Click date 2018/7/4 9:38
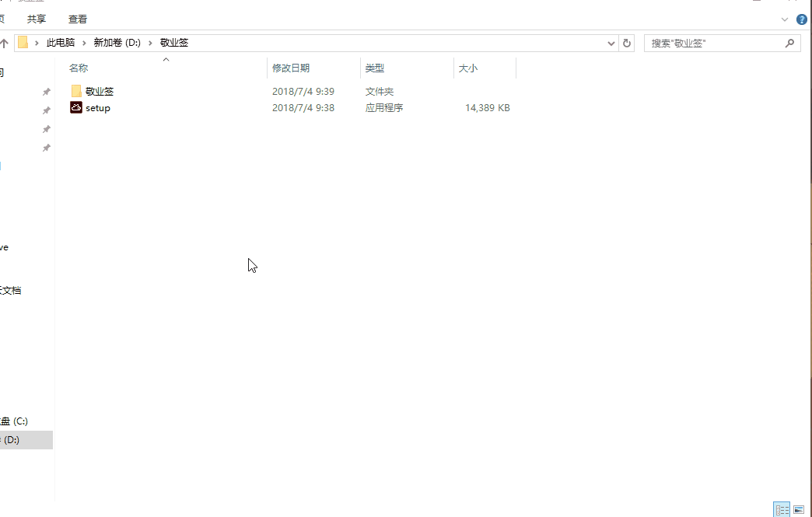The height and width of the screenshot is (517, 812). click(x=303, y=108)
